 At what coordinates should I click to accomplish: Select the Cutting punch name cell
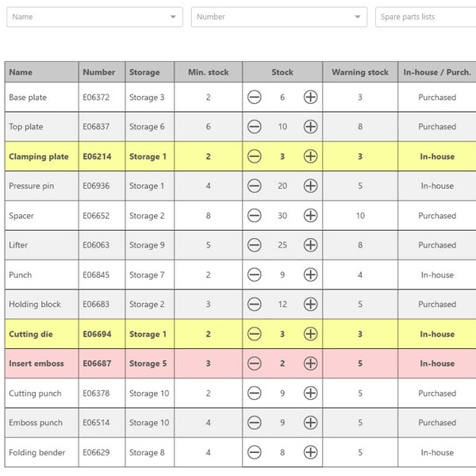click(x=41, y=393)
